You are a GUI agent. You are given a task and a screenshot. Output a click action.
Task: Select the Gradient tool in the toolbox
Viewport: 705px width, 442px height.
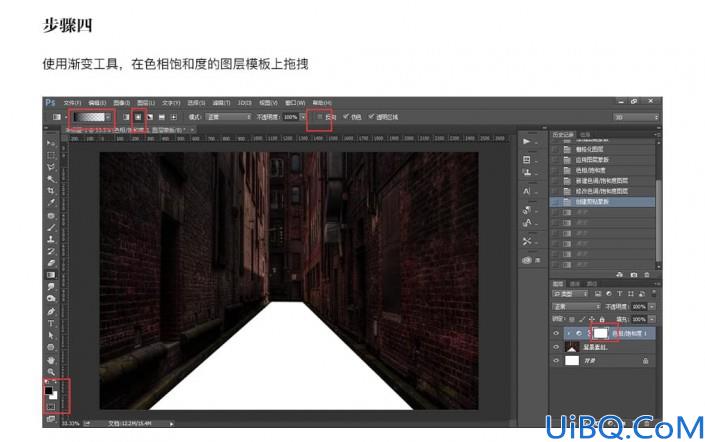[x=51, y=275]
